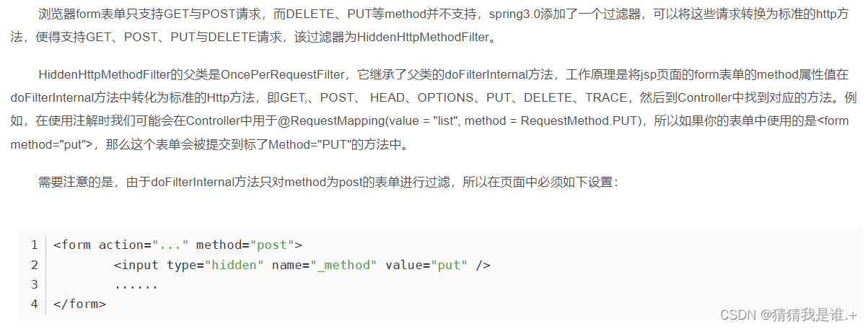The image size is (868, 329).
Task: Click line number 3 in code block
Action: tap(34, 284)
